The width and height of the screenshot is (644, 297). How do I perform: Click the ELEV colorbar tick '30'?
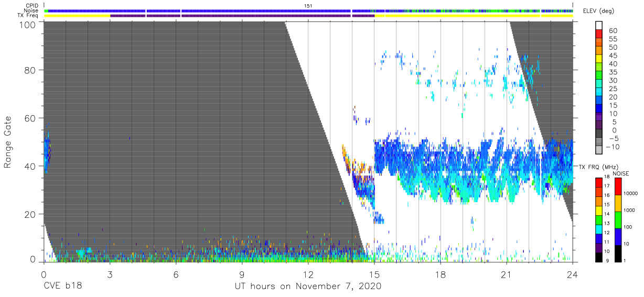pyautogui.click(x=613, y=80)
